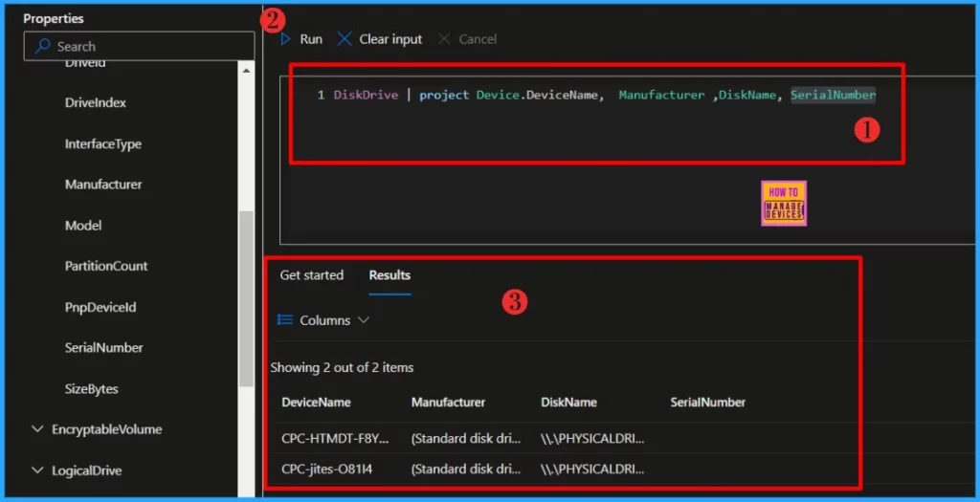Click Manufacturer cell in CPC-HTMDT row
980x502 pixels.
point(466,438)
